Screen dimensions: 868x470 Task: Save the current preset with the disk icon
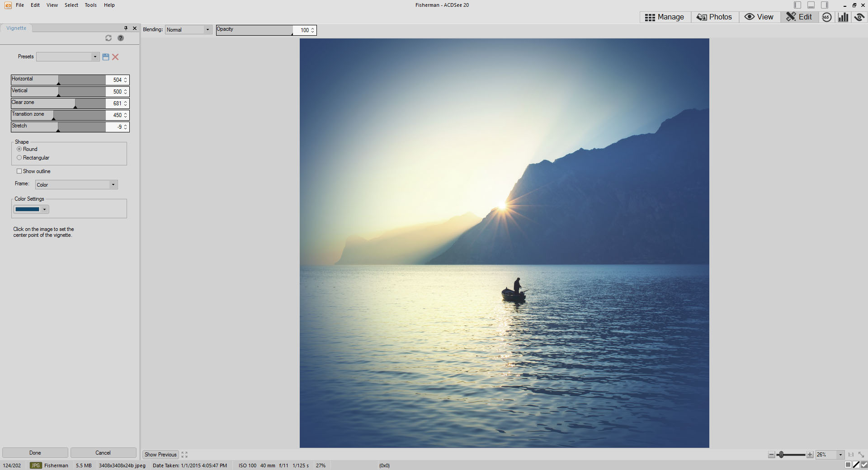coord(106,57)
